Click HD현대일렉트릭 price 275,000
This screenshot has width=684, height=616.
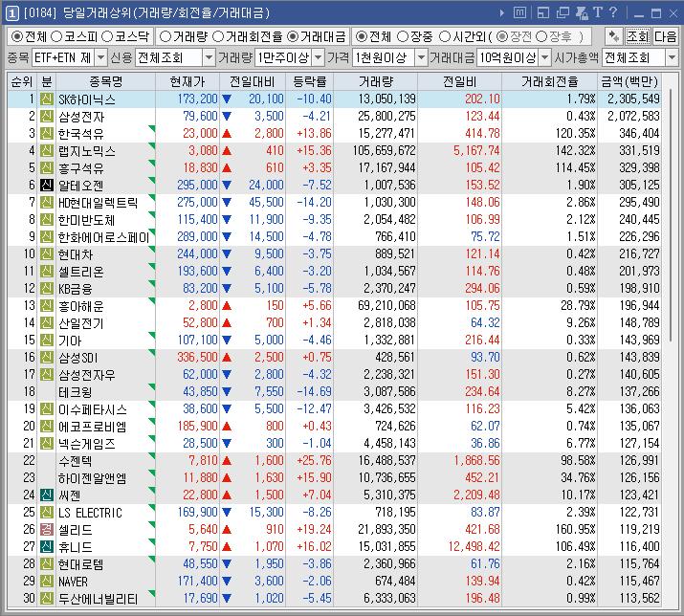tap(197, 203)
